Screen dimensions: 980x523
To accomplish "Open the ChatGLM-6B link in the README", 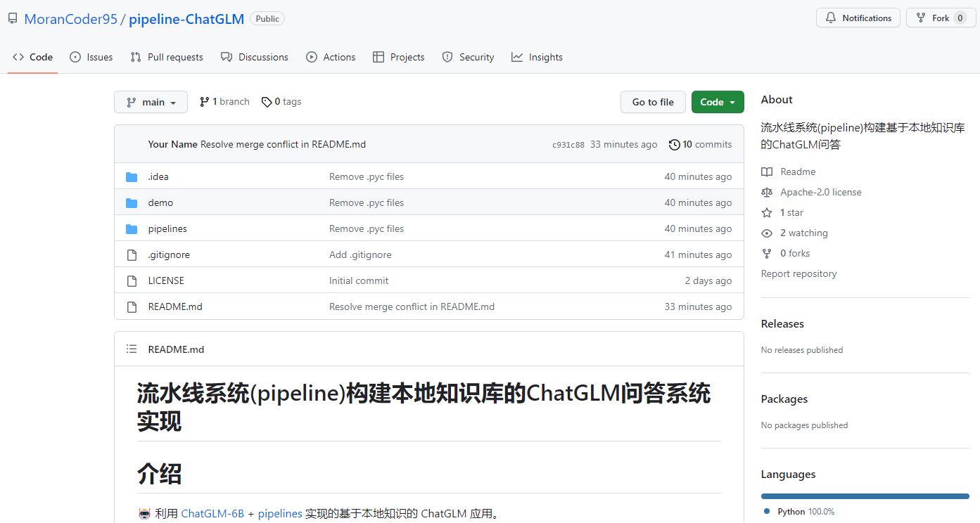I will [212, 513].
